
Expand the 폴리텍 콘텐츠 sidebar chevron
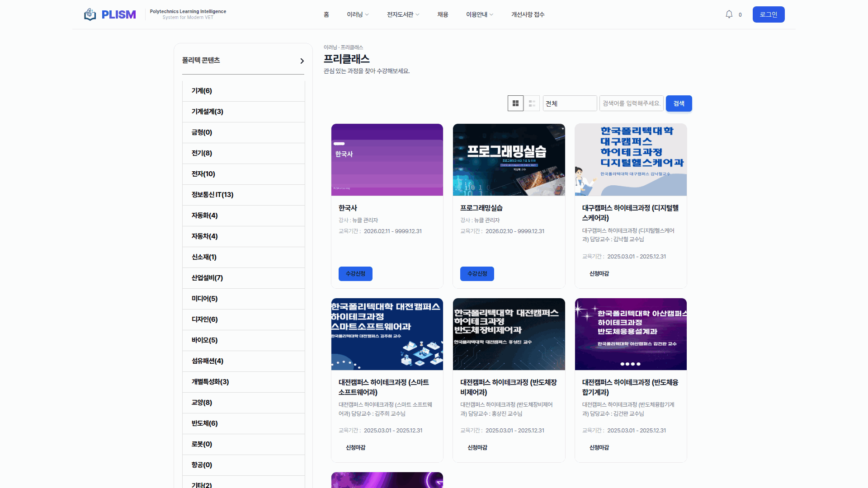click(302, 61)
